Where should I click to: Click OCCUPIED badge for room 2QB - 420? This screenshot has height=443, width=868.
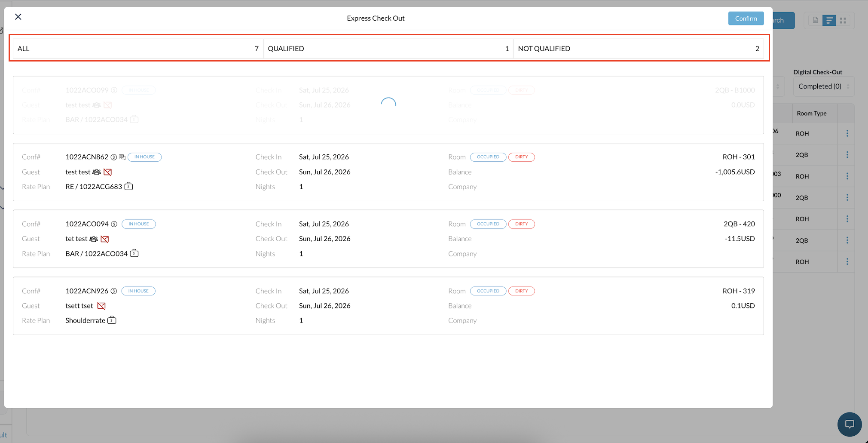click(488, 224)
